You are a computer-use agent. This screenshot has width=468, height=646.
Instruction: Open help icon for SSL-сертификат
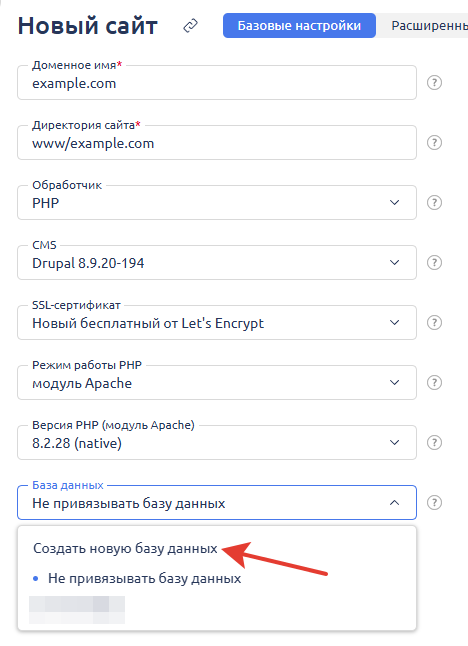tap(434, 322)
